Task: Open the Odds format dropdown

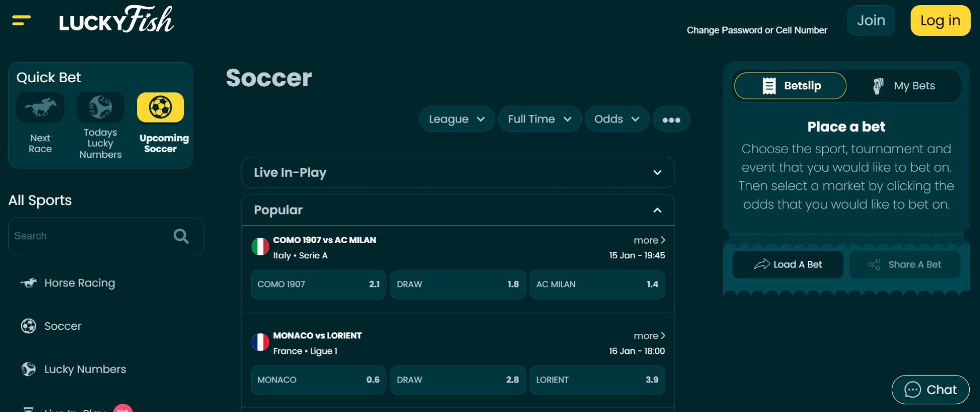Action: click(617, 119)
